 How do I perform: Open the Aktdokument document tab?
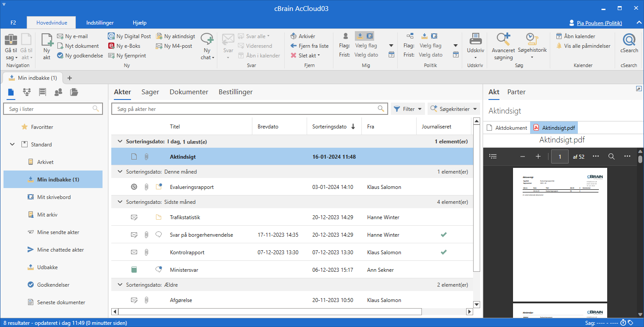tap(507, 128)
